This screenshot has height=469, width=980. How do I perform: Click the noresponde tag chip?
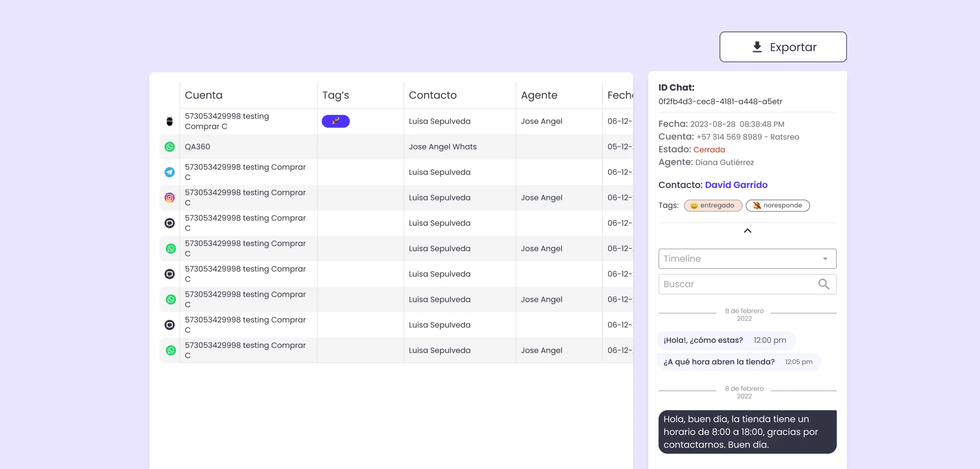point(777,206)
